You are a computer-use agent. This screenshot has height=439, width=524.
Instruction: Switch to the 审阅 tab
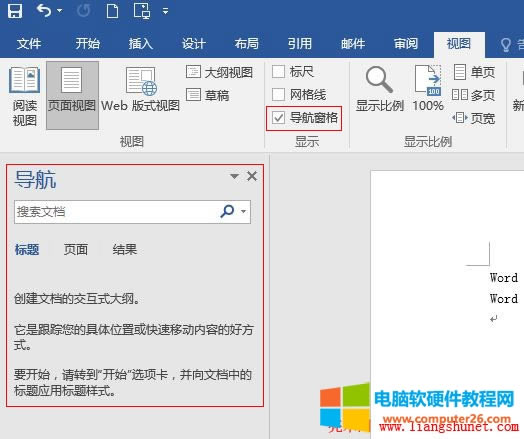click(x=406, y=44)
